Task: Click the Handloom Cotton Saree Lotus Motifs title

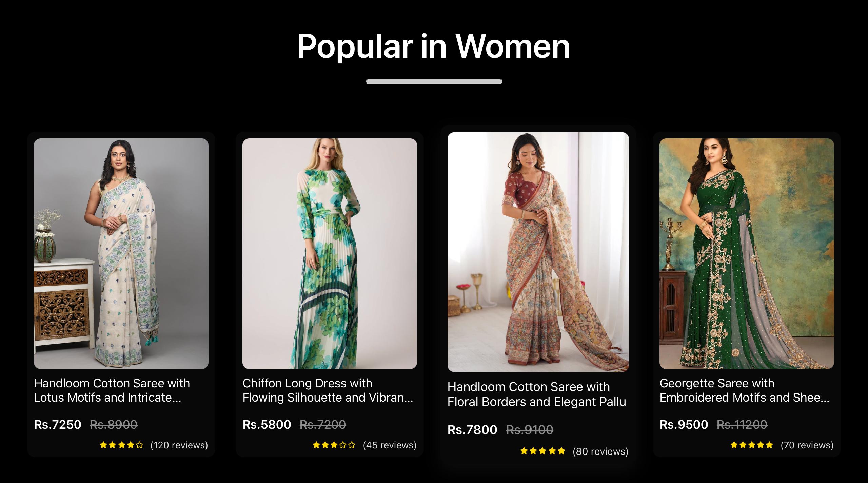Action: (x=112, y=390)
